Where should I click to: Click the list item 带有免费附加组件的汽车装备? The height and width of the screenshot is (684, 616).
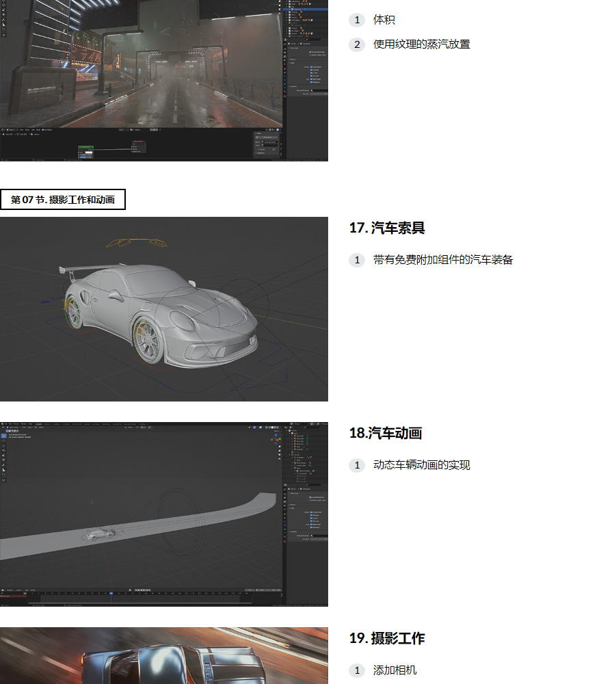pyautogui.click(x=443, y=259)
